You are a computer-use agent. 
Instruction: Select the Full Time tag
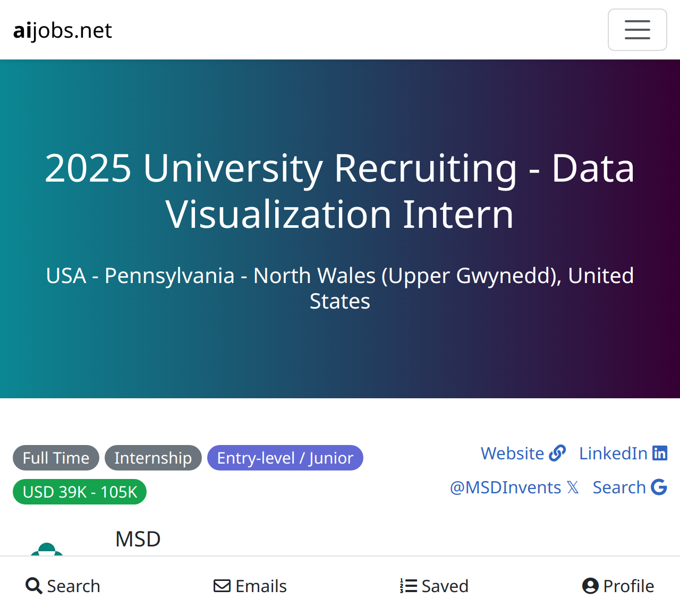(x=56, y=458)
